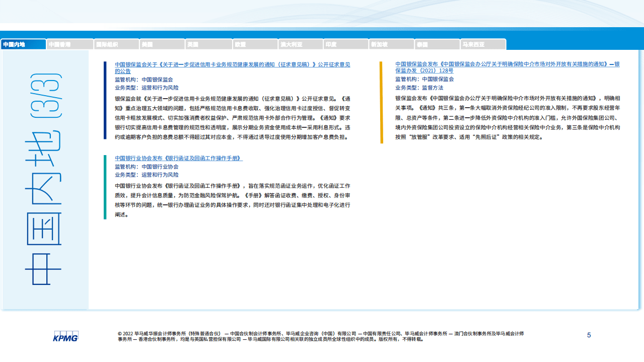Click page number 5 in the footer

point(589,335)
